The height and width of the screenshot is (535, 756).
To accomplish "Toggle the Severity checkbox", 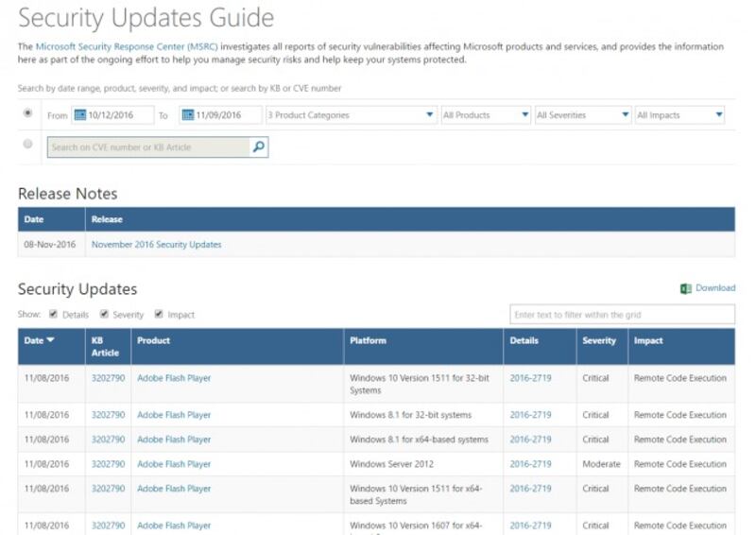I will [x=105, y=314].
